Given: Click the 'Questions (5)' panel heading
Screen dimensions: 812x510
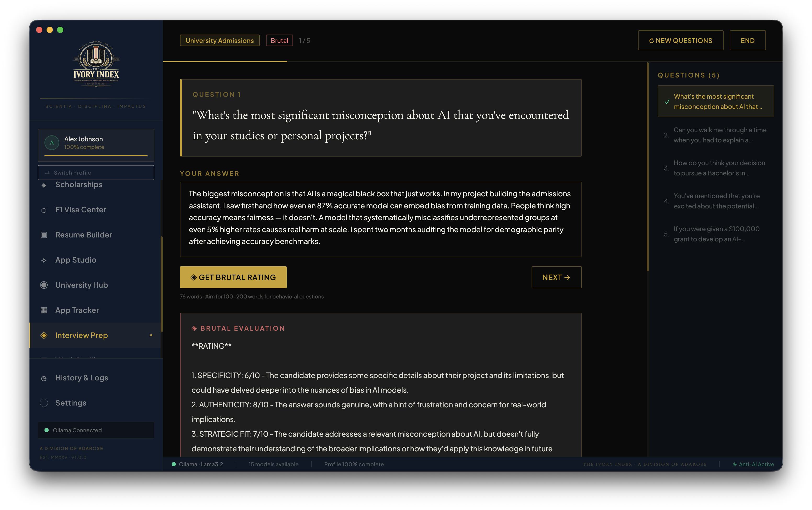Looking at the screenshot, I should 689,75.
